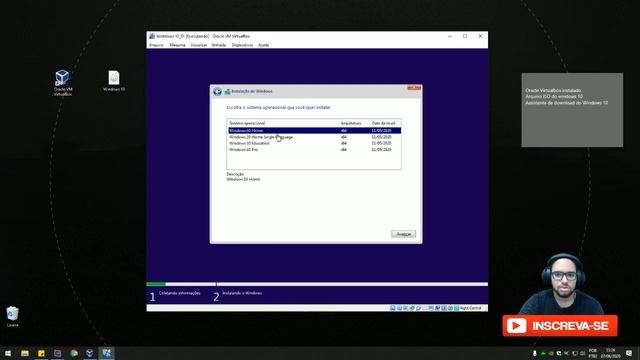Open File Explorer from the taskbar

(x=25, y=353)
